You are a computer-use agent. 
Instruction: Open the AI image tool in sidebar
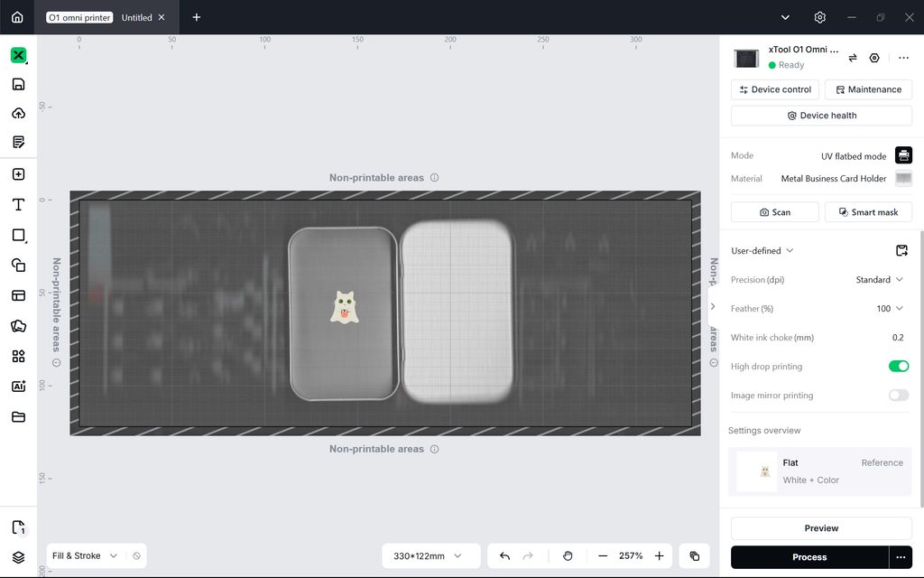pyautogui.click(x=18, y=387)
